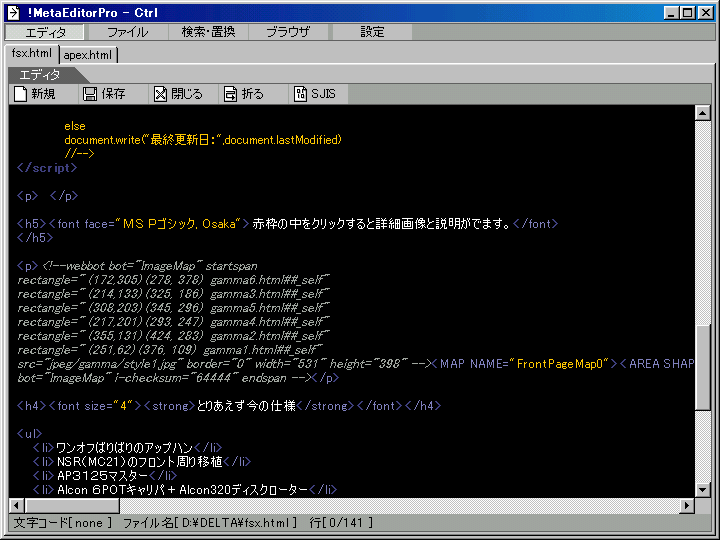Click the line with gamma5.html rectangle
Screen dimensions: 720x540
173,308
